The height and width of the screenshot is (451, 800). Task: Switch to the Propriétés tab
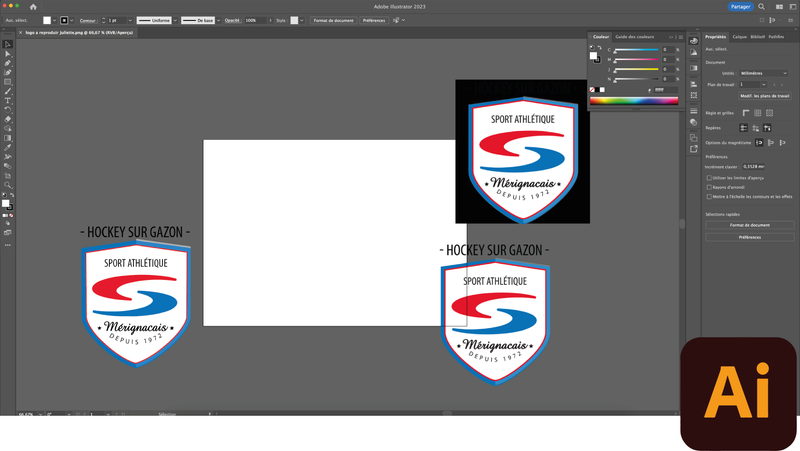point(715,37)
